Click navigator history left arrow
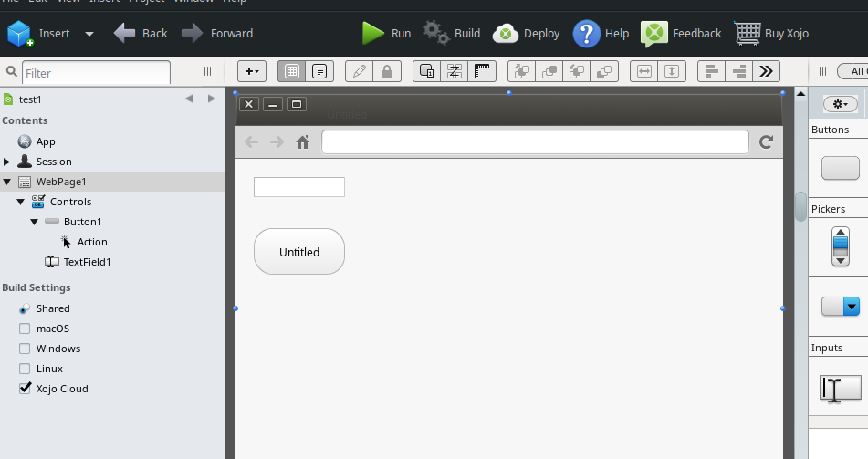 189,99
